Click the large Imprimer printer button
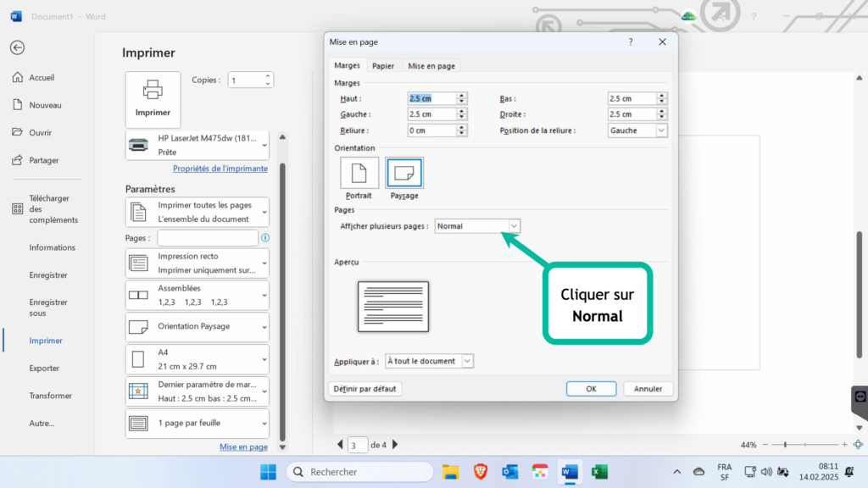This screenshot has width=868, height=488. 153,100
